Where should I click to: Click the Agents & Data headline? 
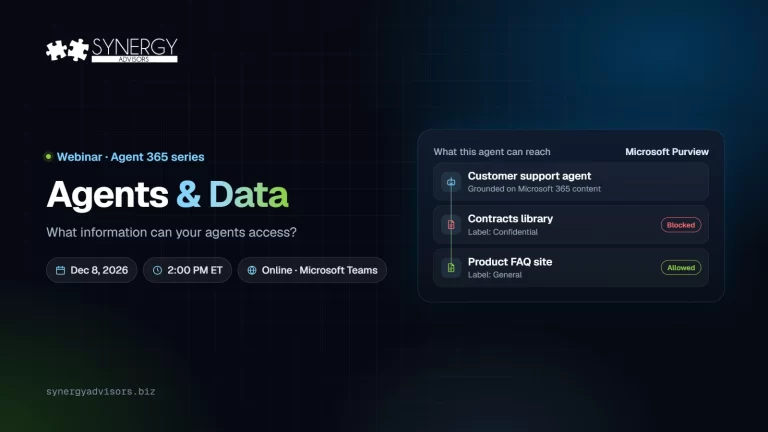click(x=168, y=194)
